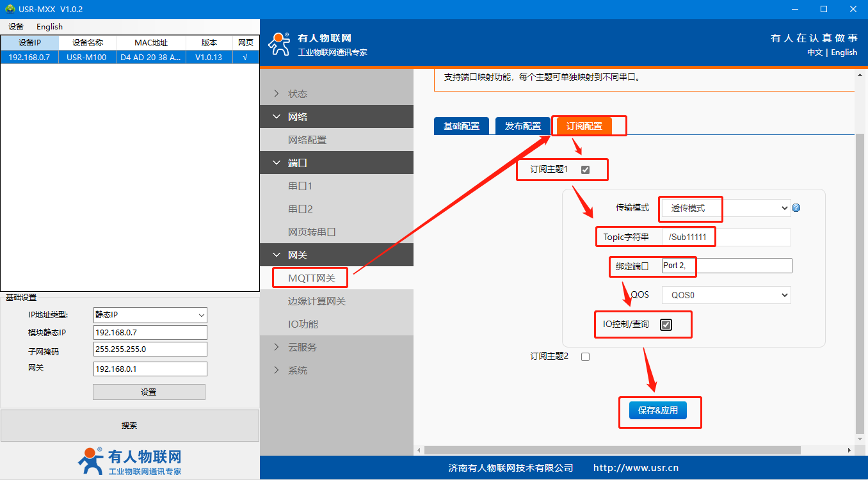Click the USR IoT logo in header
Viewport: 868px width, 480px height.
point(278,44)
